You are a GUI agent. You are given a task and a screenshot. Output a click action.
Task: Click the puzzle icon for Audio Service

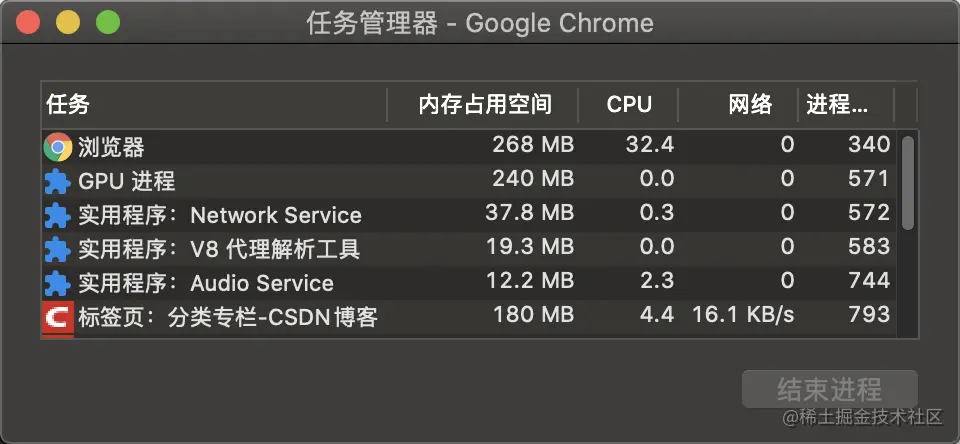click(58, 283)
